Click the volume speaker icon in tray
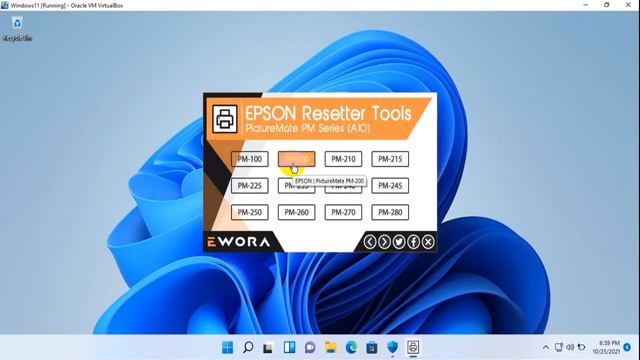This screenshot has width=640, height=360. (570, 347)
